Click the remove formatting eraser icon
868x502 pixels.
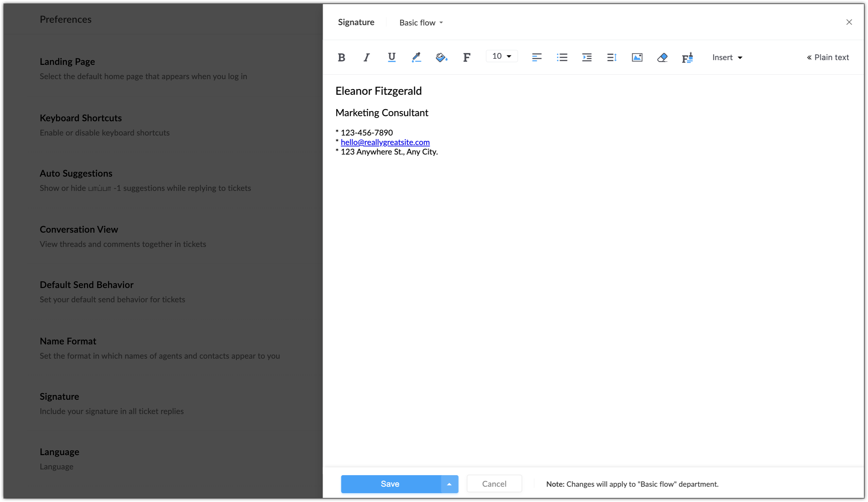coord(662,57)
